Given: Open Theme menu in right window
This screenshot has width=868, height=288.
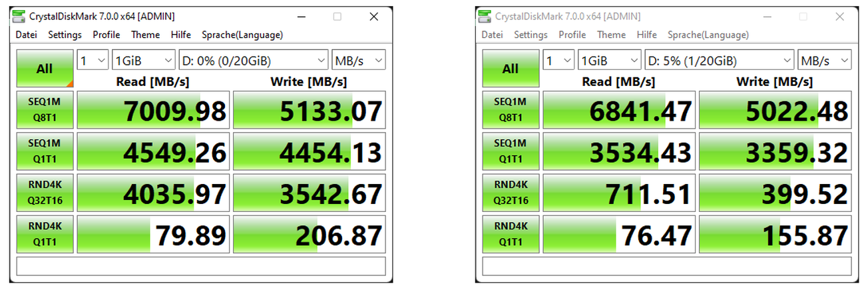Looking at the screenshot, I should [x=611, y=35].
